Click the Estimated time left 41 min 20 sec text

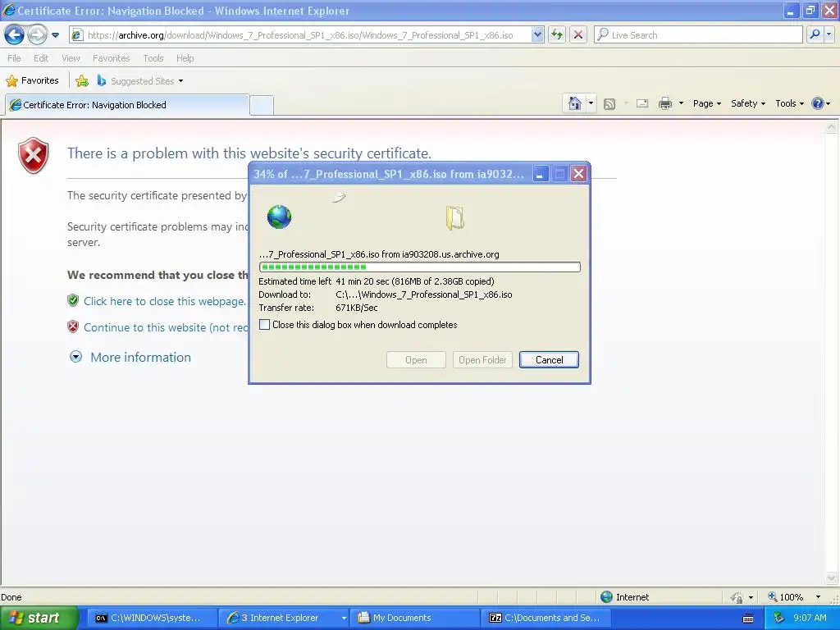[376, 281]
